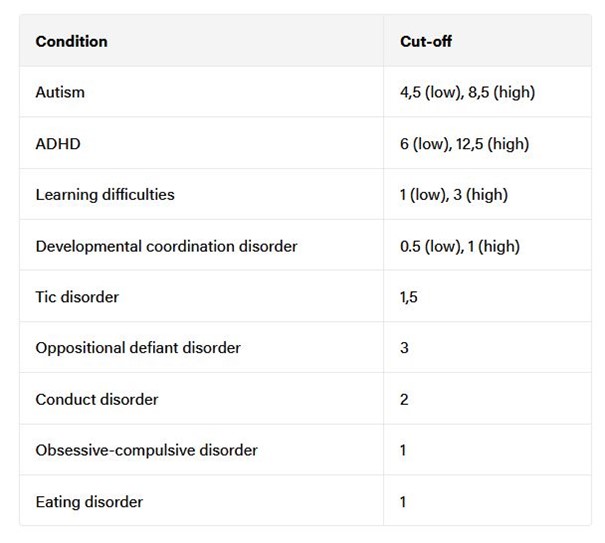Click the Eating disorder cut-off value

tap(403, 501)
